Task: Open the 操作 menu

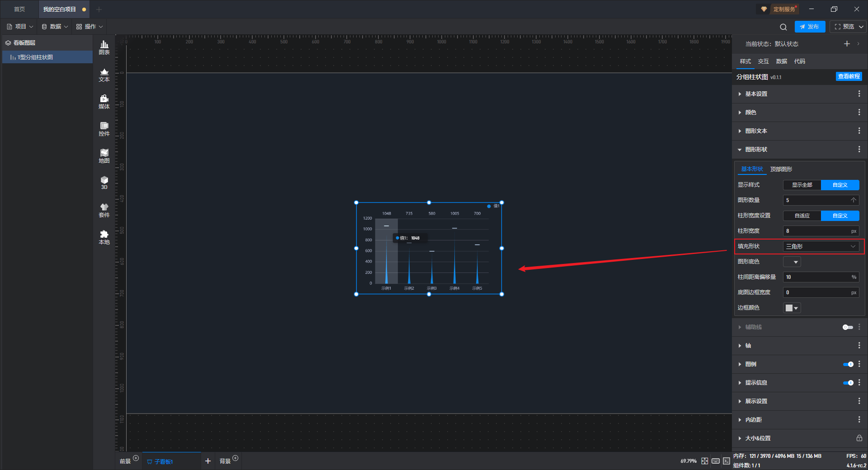Action: click(x=90, y=27)
